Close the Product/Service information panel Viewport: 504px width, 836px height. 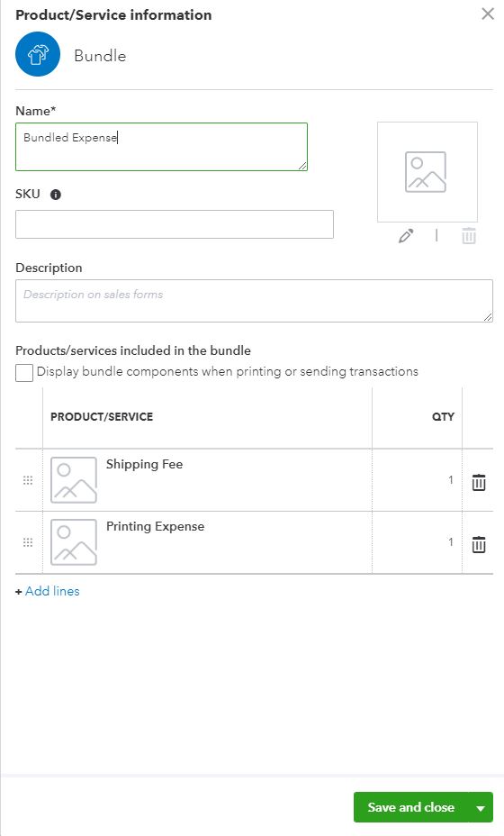488,14
